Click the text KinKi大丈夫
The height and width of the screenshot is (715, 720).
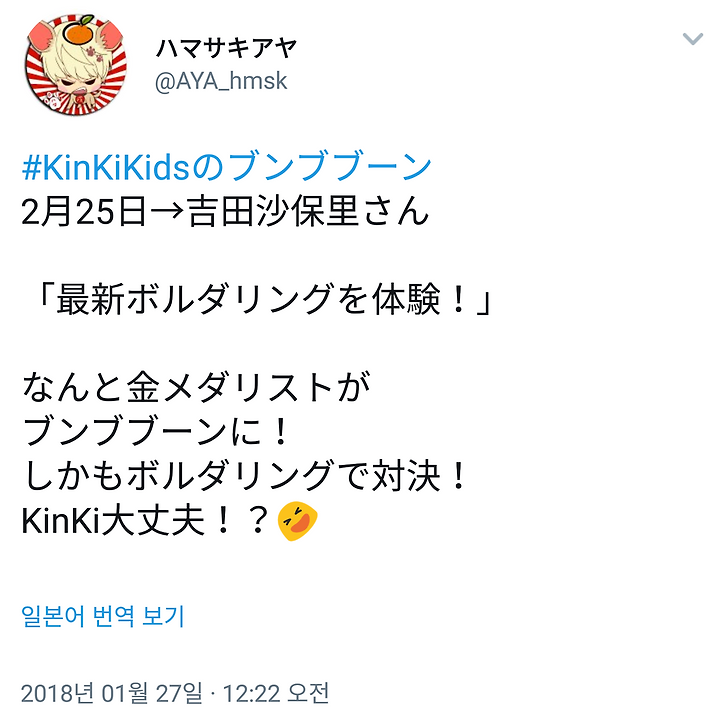click(x=112, y=521)
